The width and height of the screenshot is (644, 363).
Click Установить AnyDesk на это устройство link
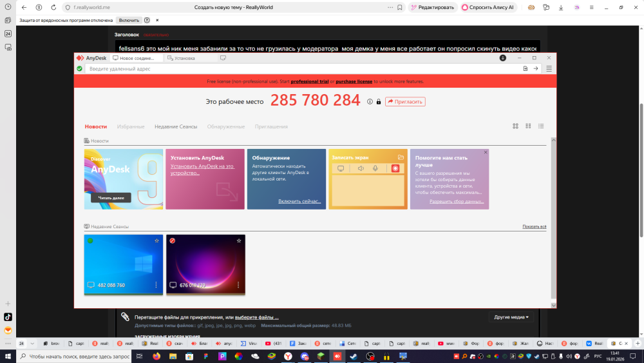202,170
